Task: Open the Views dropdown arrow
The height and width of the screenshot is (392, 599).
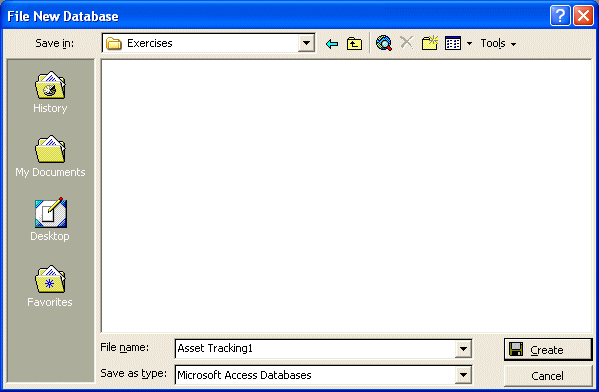Action: pyautogui.click(x=469, y=44)
